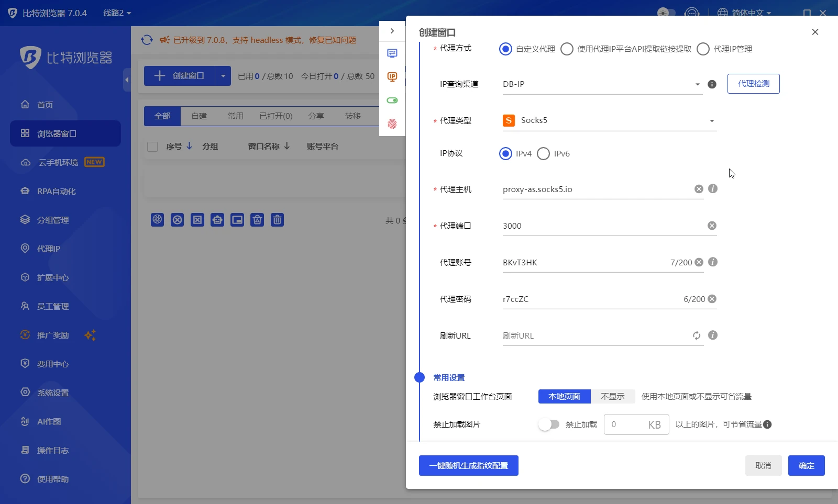Clear the 代理账号 field
This screenshot has height=504, width=838.
click(x=699, y=262)
